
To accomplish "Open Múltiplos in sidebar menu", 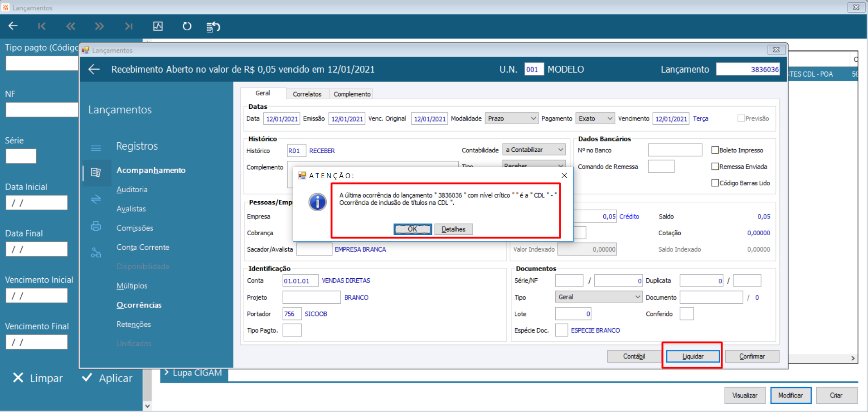I will tap(132, 286).
